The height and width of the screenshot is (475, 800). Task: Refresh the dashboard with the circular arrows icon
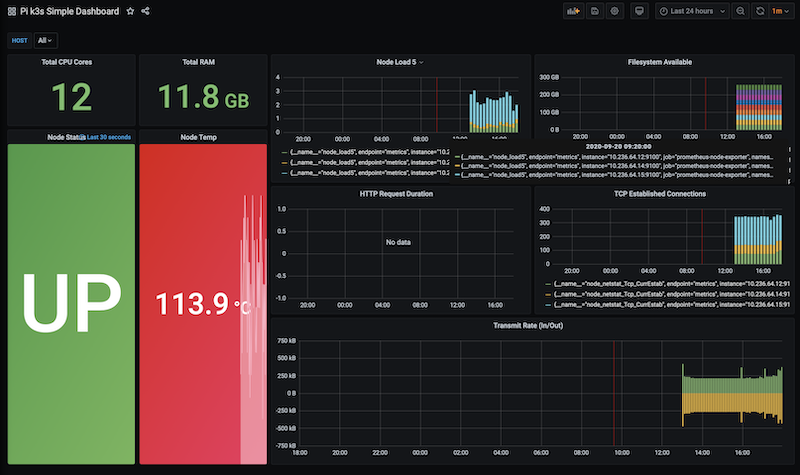760,11
